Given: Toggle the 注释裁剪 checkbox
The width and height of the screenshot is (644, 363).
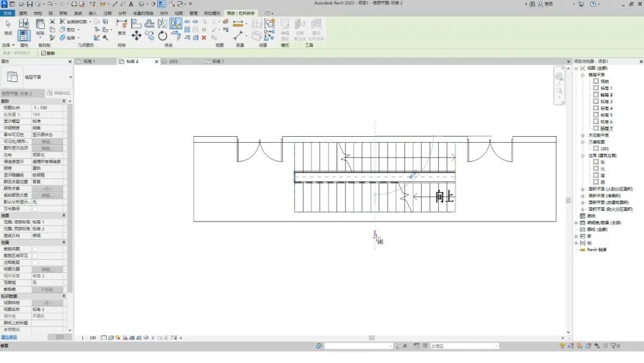Looking at the screenshot, I should coord(35,263).
